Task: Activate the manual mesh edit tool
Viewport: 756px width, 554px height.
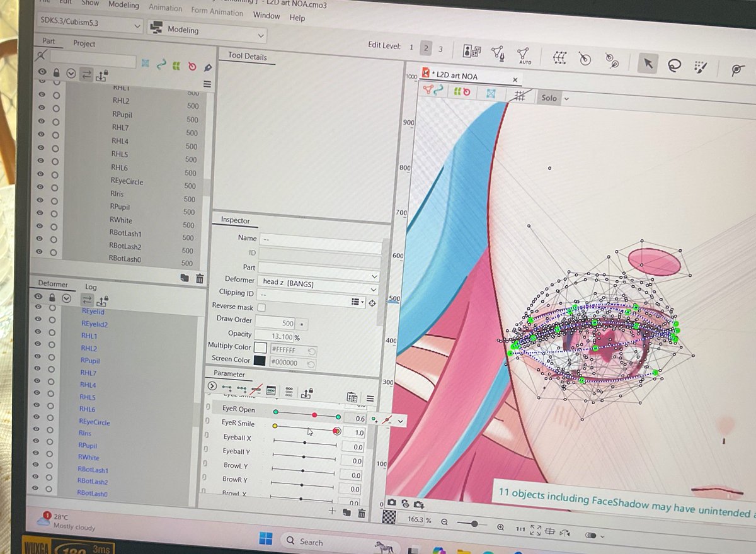Action: click(498, 54)
